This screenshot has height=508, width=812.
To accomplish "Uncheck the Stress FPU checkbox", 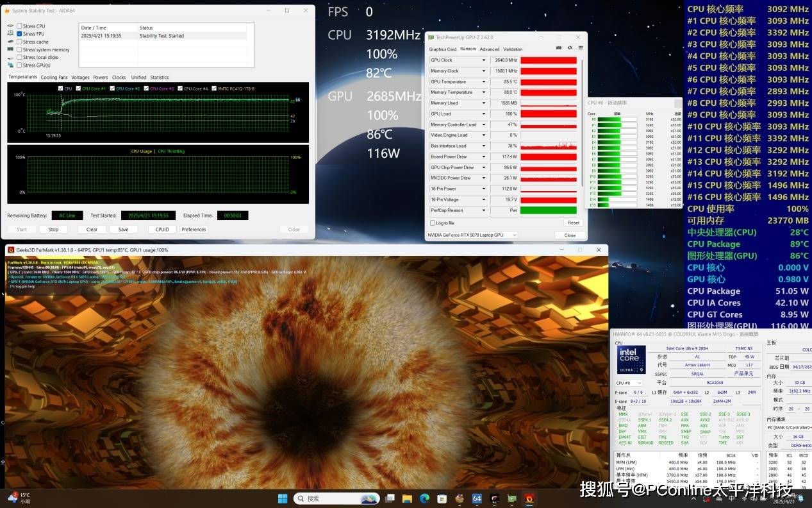I will (20, 34).
